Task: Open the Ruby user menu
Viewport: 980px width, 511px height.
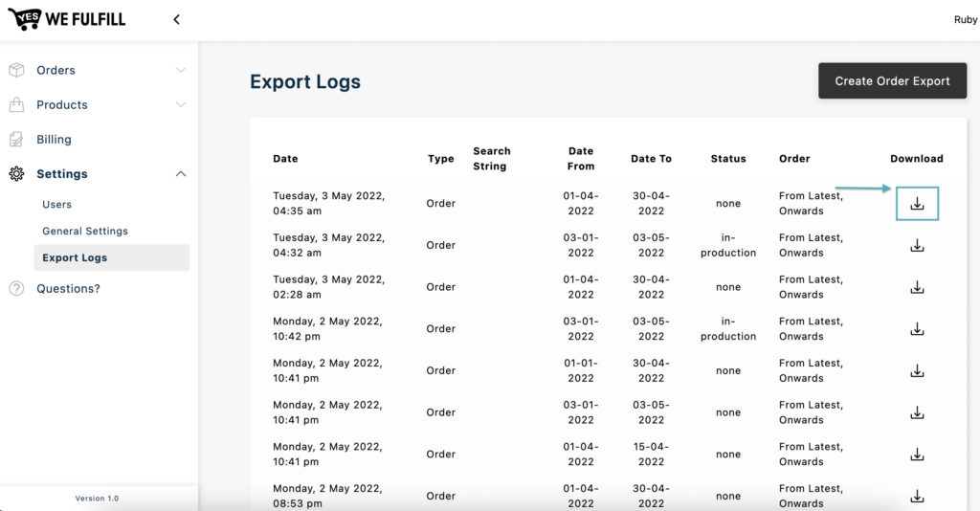Action: (966, 19)
